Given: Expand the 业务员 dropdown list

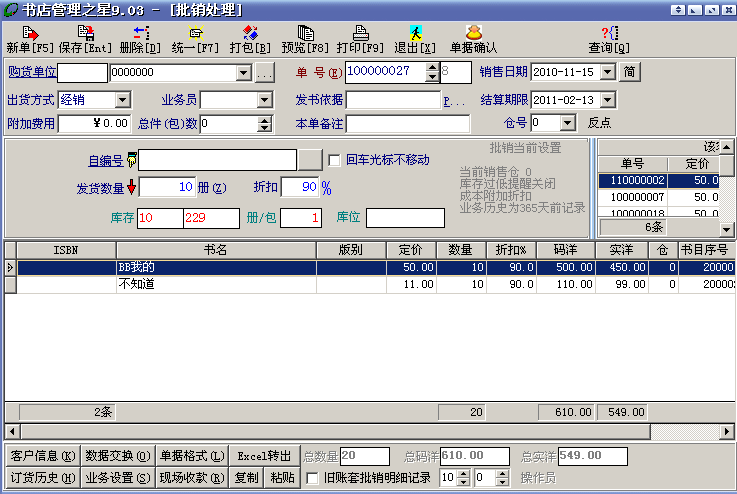Looking at the screenshot, I should point(267,100).
